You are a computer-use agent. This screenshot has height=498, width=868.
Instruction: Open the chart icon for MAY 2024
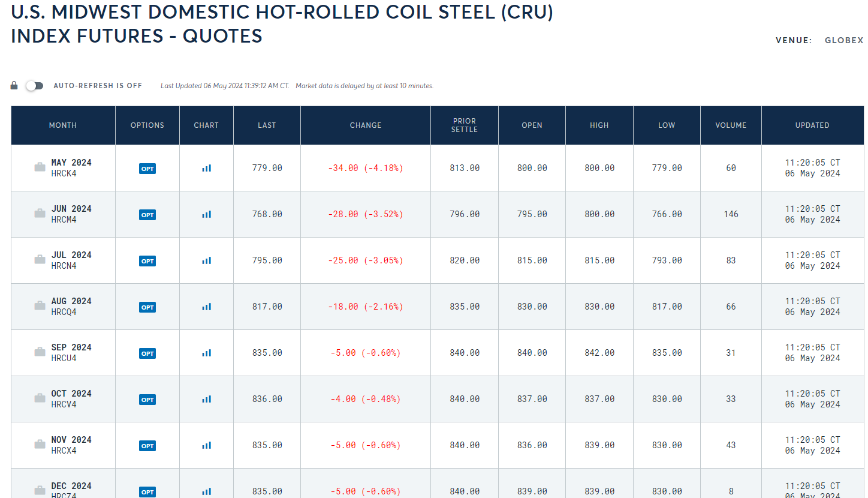point(206,169)
